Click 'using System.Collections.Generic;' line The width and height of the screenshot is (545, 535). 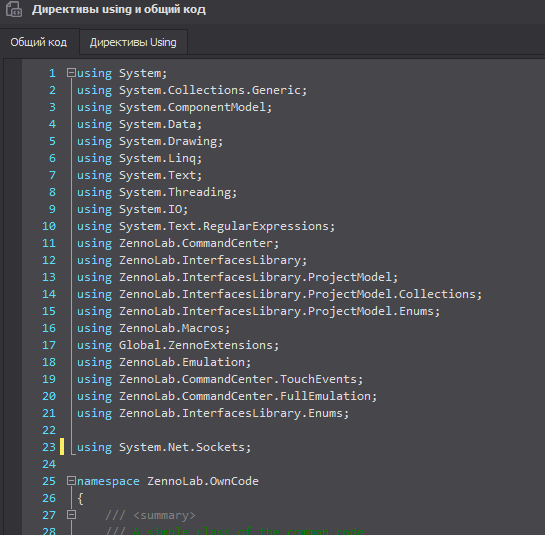[192, 90]
